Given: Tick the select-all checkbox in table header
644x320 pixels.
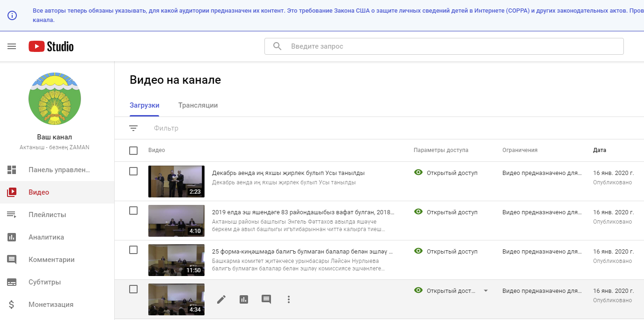Looking at the screenshot, I should (x=133, y=151).
